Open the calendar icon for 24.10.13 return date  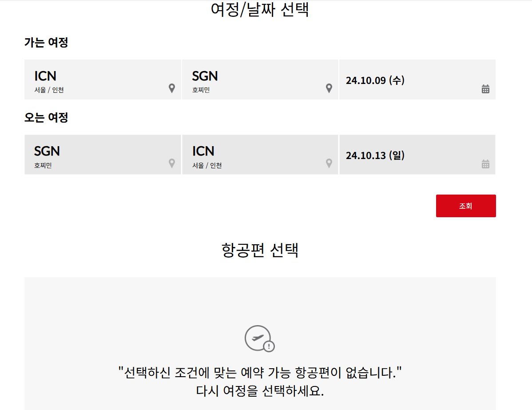pos(485,164)
